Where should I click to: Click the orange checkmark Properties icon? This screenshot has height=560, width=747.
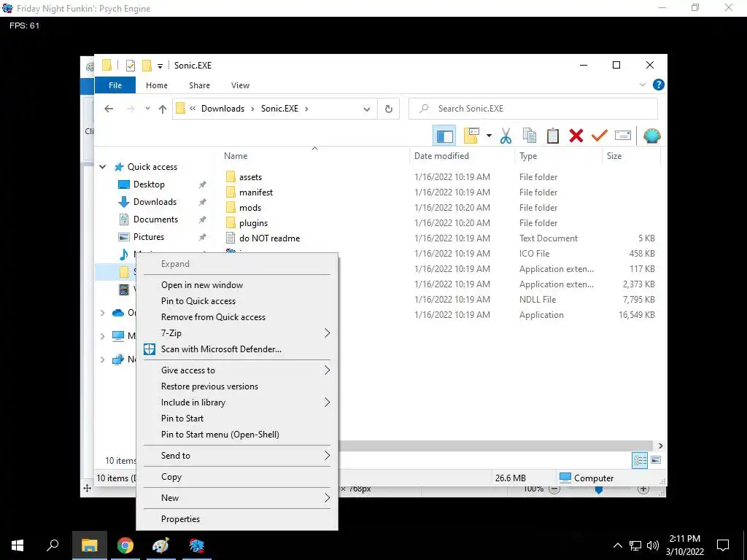tap(600, 136)
